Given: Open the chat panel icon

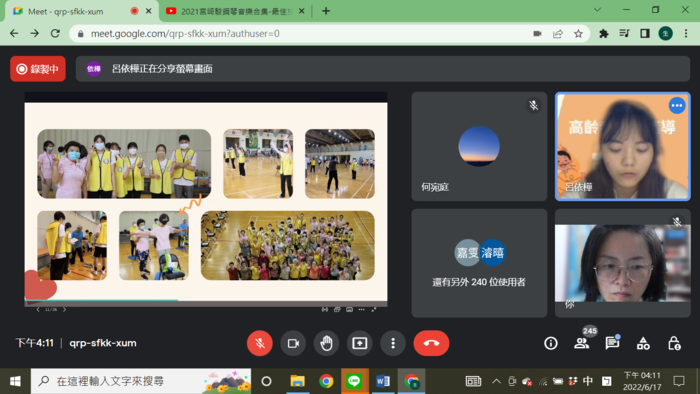Looking at the screenshot, I should 612,343.
